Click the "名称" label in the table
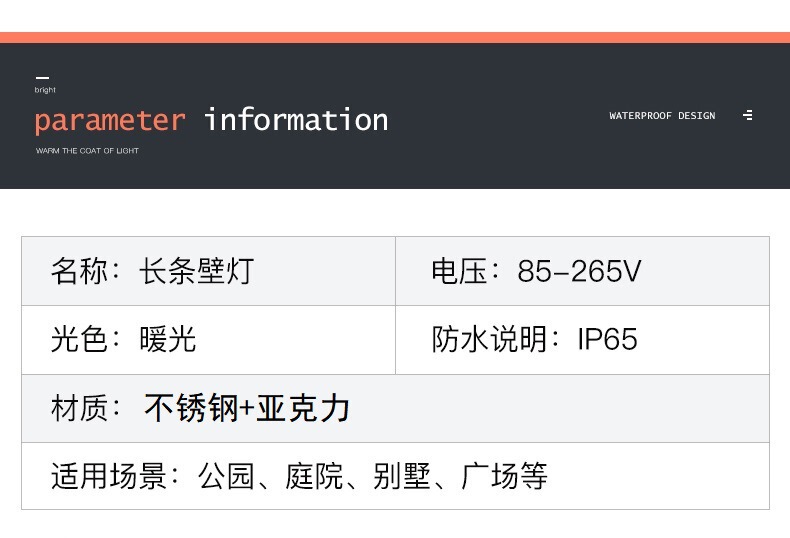Image resolution: width=790 pixels, height=538 pixels. pos(78,271)
